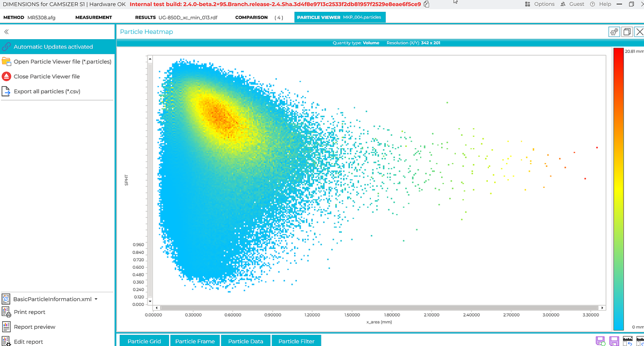
Task: Switch to the RESULTS tab
Action: point(177,17)
